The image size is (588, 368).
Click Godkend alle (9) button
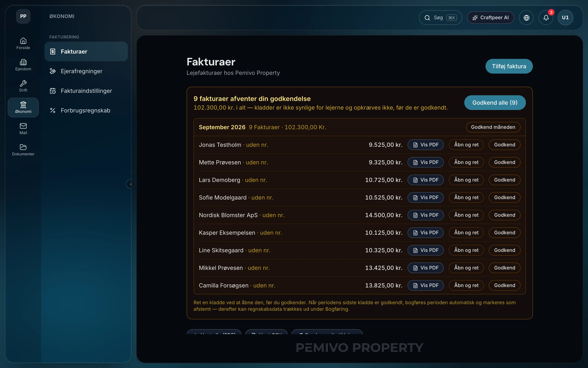495,103
